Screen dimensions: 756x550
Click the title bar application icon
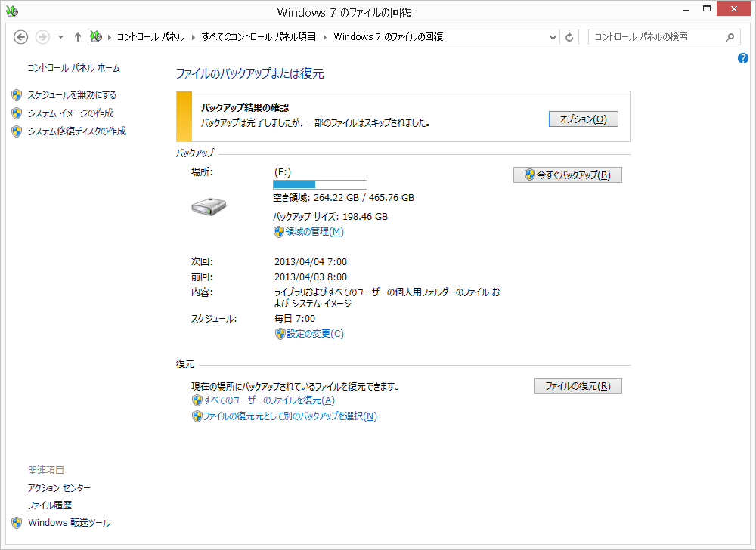(11, 12)
